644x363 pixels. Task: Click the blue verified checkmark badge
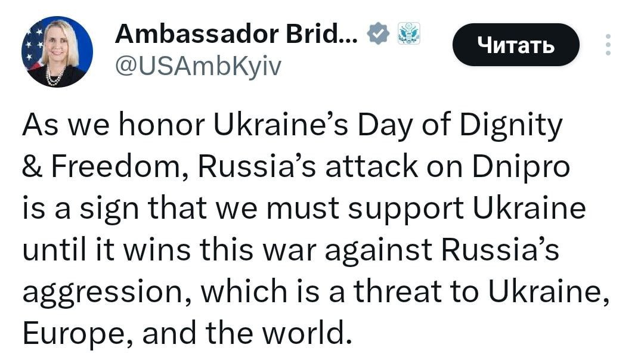click(x=377, y=34)
